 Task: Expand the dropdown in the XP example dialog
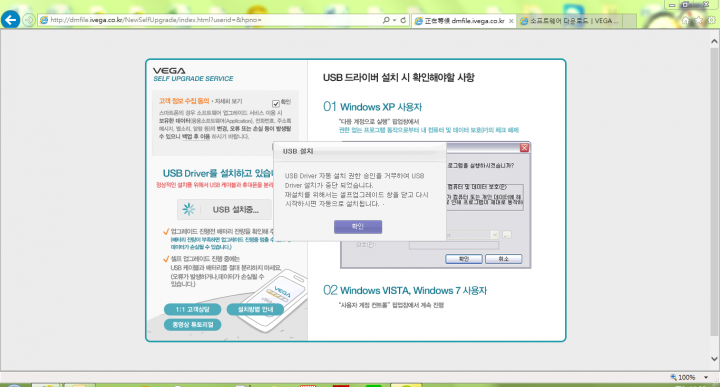pyautogui.click(x=495, y=235)
